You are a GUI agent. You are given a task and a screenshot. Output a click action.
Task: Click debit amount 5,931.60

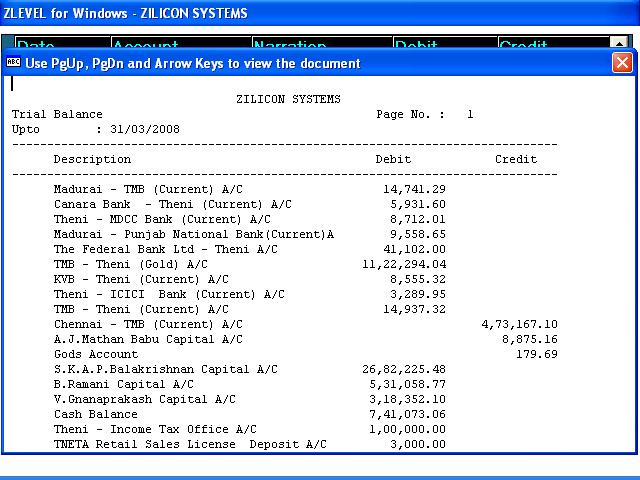pyautogui.click(x=418, y=204)
